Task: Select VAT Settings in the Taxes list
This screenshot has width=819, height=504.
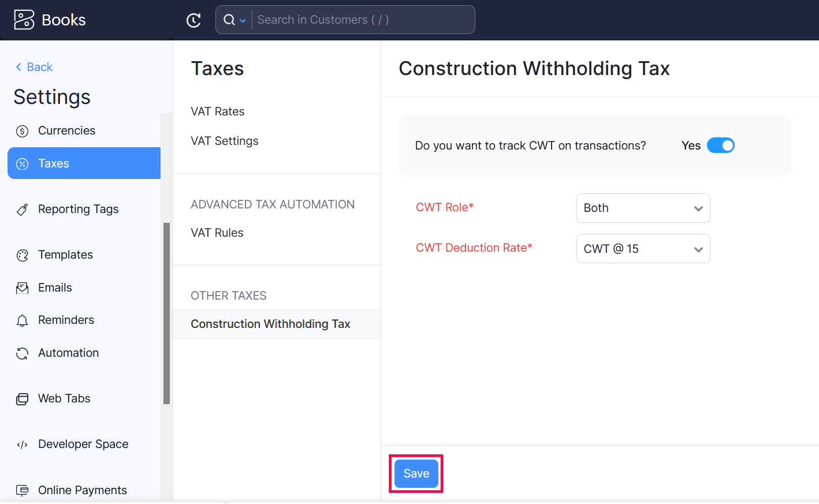Action: pyautogui.click(x=224, y=140)
